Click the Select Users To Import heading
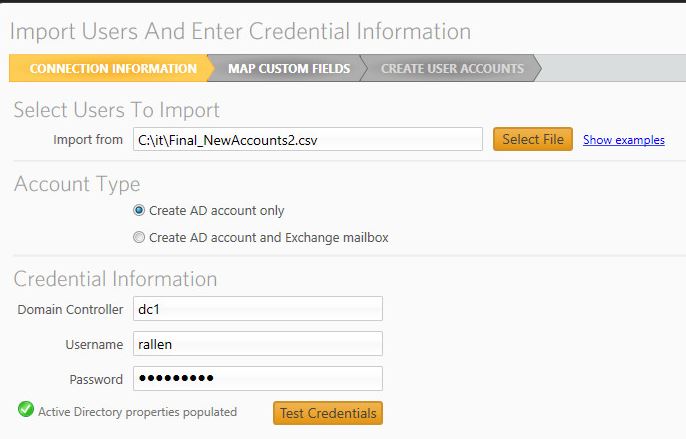This screenshot has width=686, height=439. click(116, 109)
